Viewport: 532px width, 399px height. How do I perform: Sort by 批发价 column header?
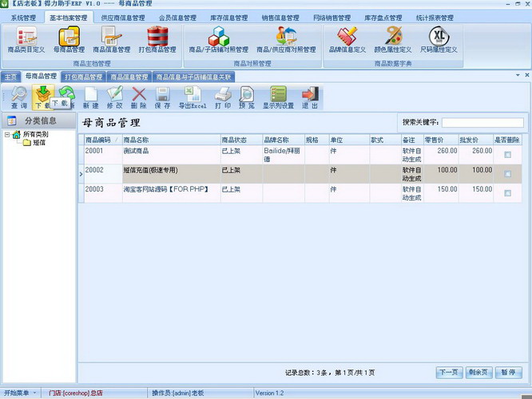click(475, 140)
